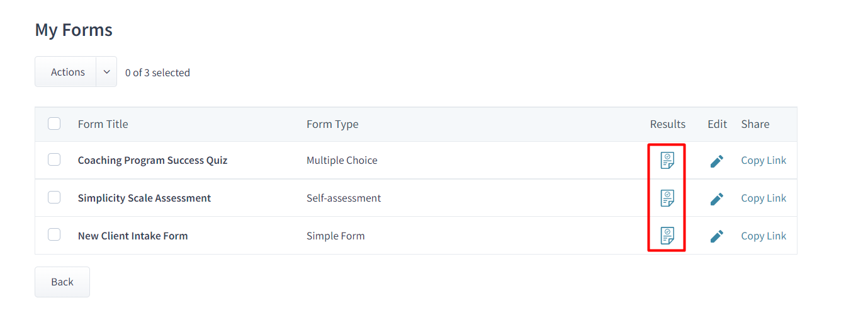Open results for Simplicity Scale Assessment
This screenshot has height=322, width=868.
(x=667, y=198)
